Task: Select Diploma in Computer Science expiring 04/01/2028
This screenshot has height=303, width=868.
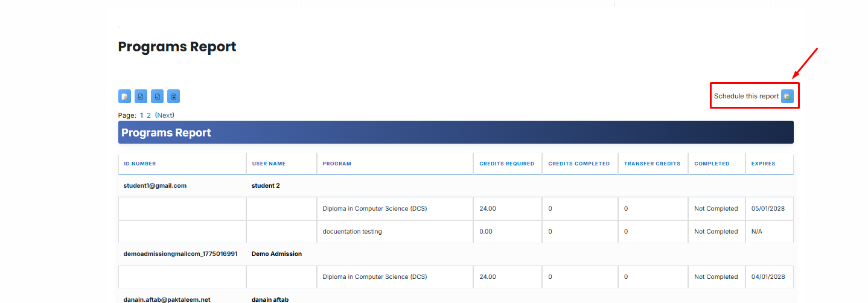Action: [x=375, y=277]
